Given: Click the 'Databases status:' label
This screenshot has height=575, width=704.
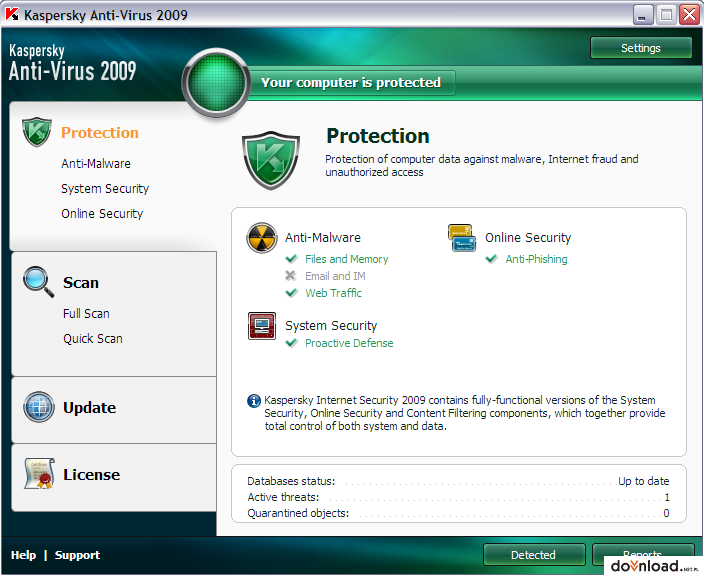Looking at the screenshot, I should [291, 481].
